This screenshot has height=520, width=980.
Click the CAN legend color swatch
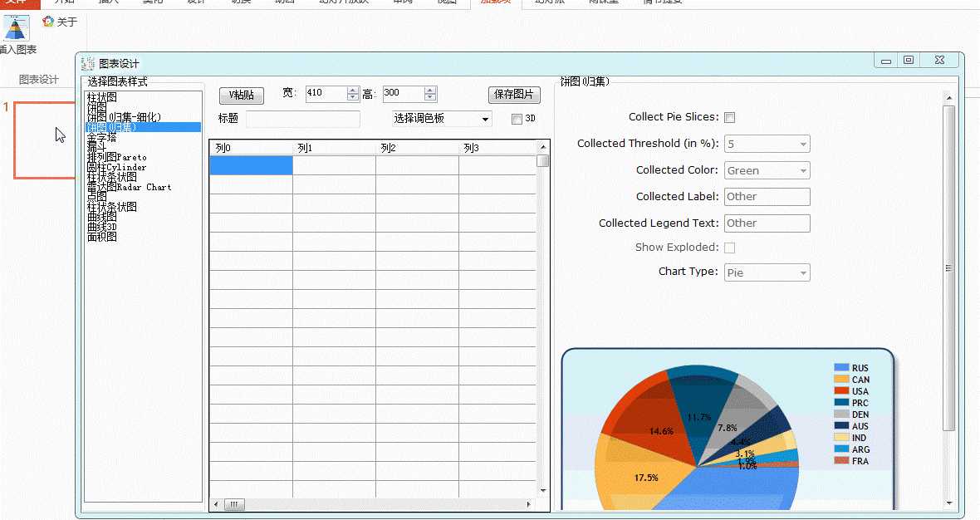[841, 380]
